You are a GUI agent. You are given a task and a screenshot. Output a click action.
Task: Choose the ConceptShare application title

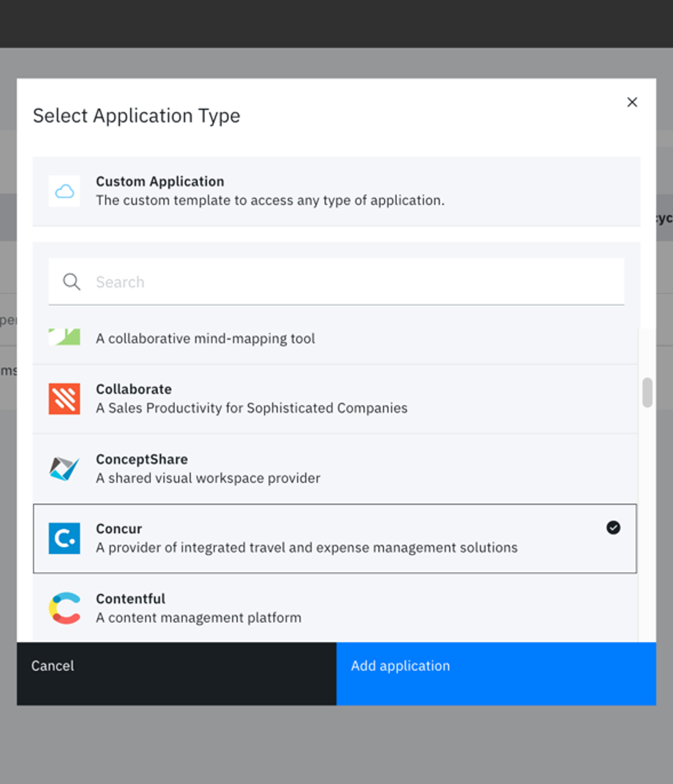142,459
